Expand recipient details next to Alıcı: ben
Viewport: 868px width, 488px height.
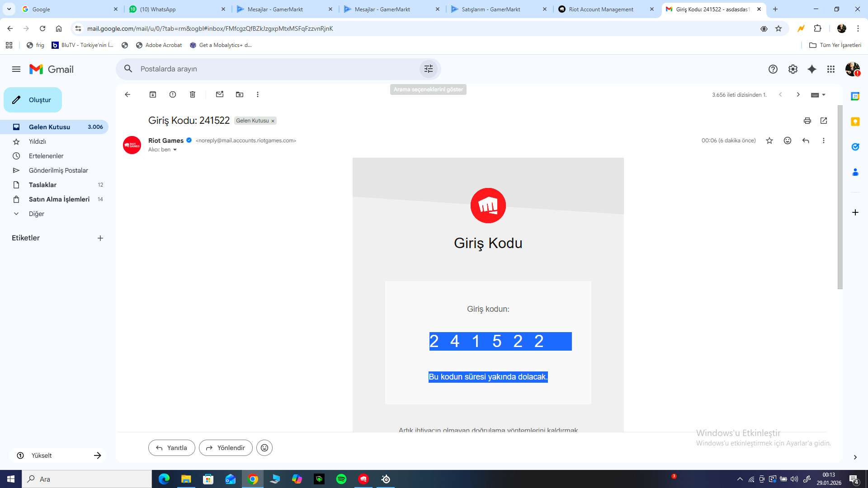pyautogui.click(x=175, y=150)
